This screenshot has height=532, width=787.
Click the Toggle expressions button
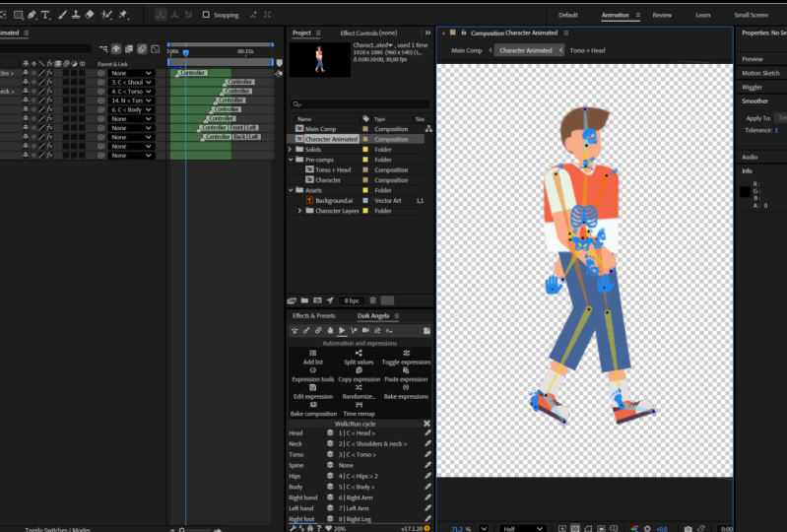pos(406,358)
